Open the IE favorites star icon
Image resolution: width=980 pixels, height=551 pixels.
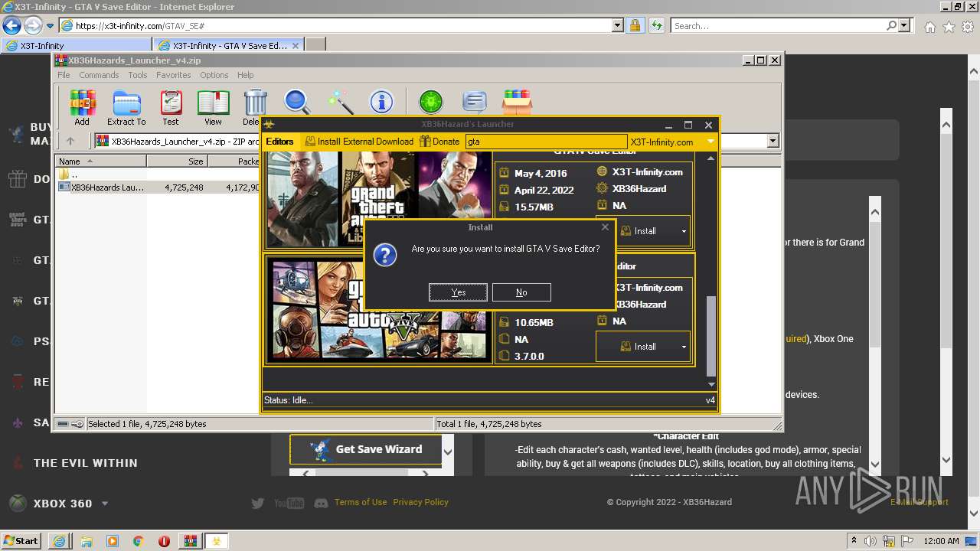(x=949, y=27)
